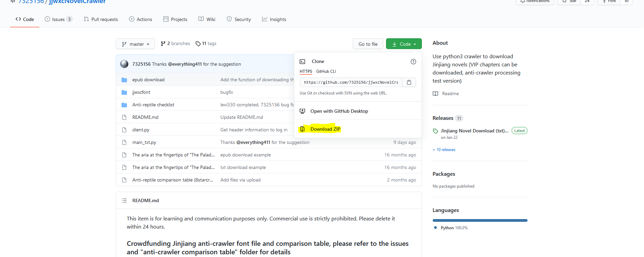This screenshot has height=257, width=644.
Task: Switch to the Pull requests tab
Action: click(101, 19)
